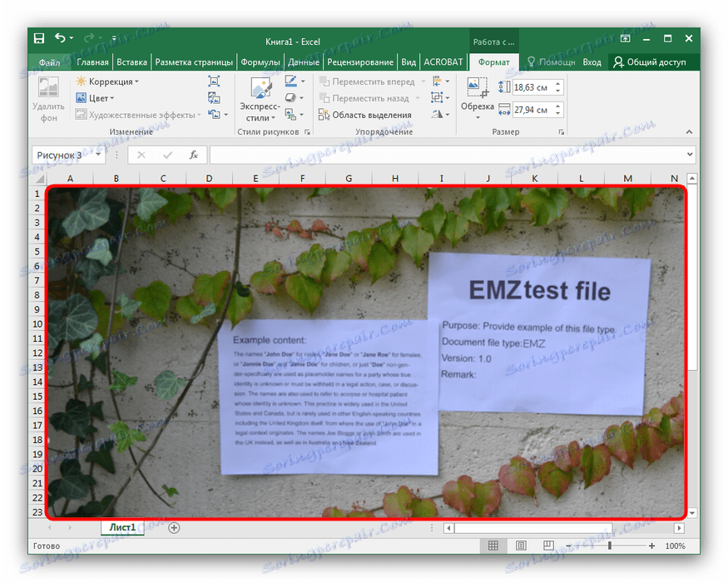Select the Формат picture tools tab
The width and height of the screenshot is (728, 582).
[x=494, y=62]
